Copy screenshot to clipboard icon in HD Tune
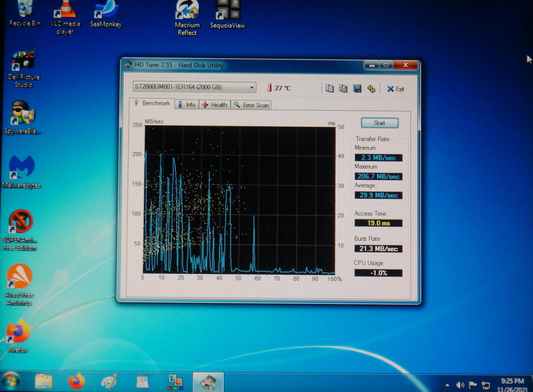This screenshot has width=533, height=392. coord(343,88)
